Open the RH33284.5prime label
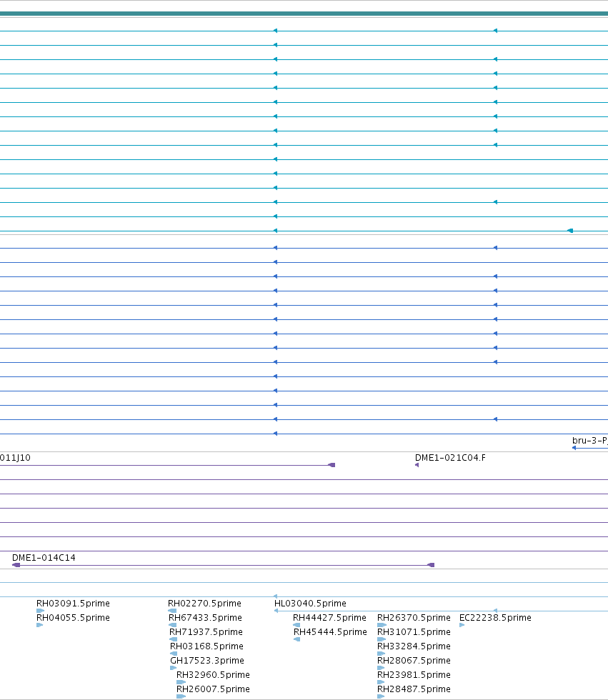The image size is (608, 700). (x=414, y=646)
